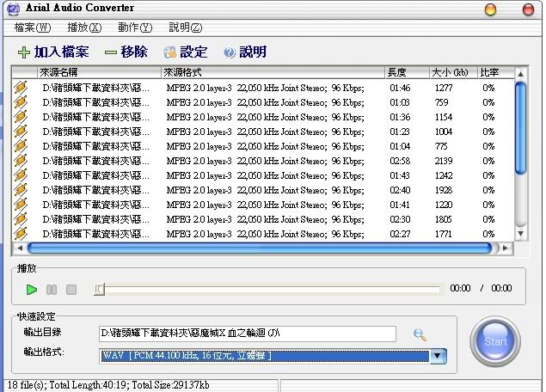Click the length value 02:27

400,235
